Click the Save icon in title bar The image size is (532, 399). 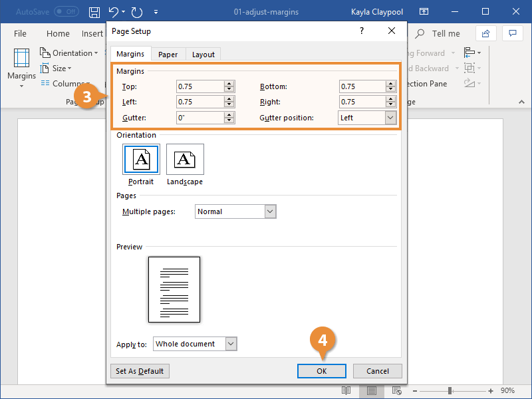tap(94, 12)
